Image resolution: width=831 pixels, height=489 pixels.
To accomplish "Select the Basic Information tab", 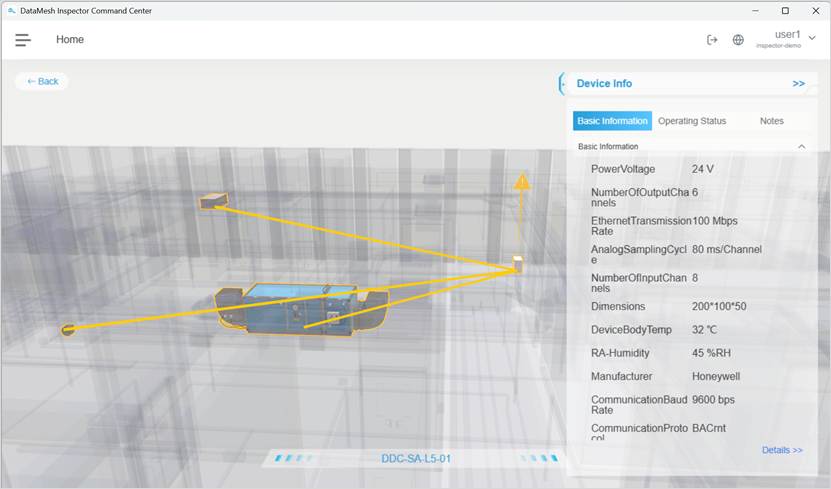I will 612,121.
